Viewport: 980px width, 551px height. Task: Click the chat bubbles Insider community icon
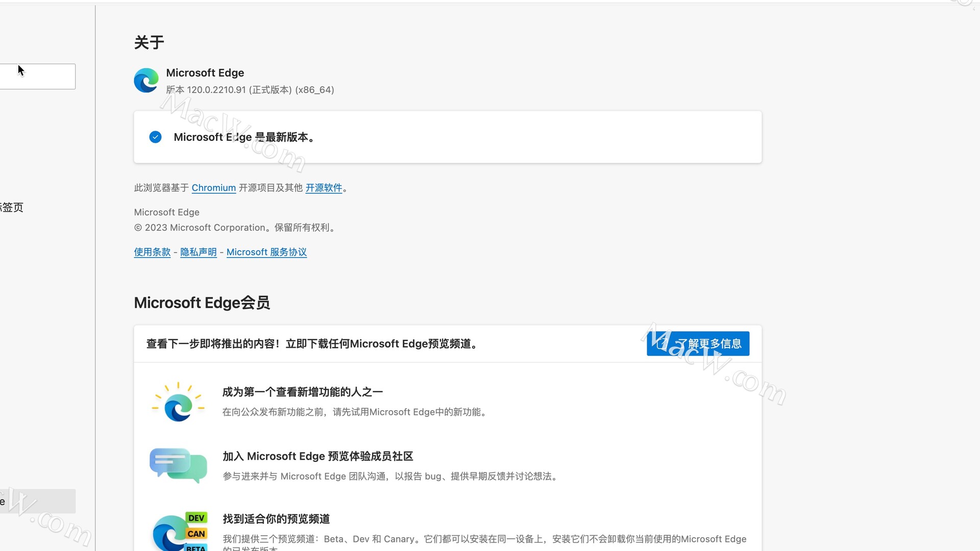(178, 465)
